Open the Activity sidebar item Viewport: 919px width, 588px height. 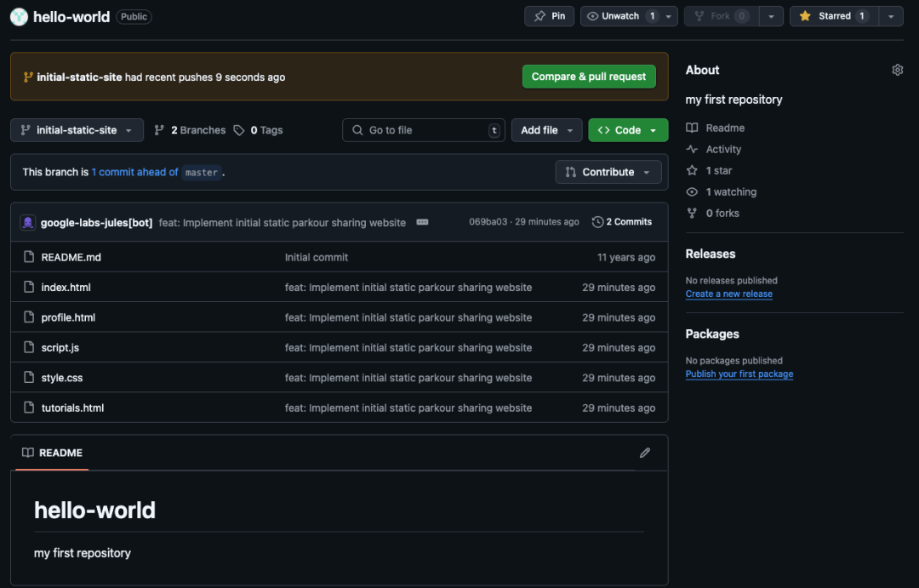point(723,149)
